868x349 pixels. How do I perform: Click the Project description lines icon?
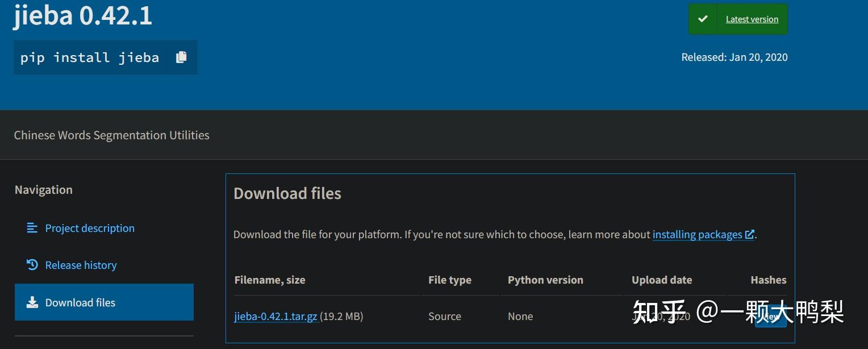(x=32, y=228)
